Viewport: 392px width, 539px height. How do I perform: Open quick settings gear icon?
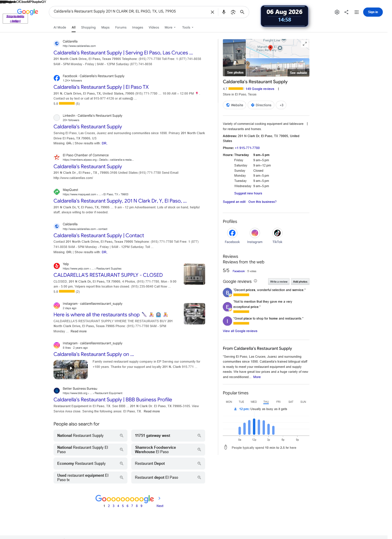coord(337,12)
